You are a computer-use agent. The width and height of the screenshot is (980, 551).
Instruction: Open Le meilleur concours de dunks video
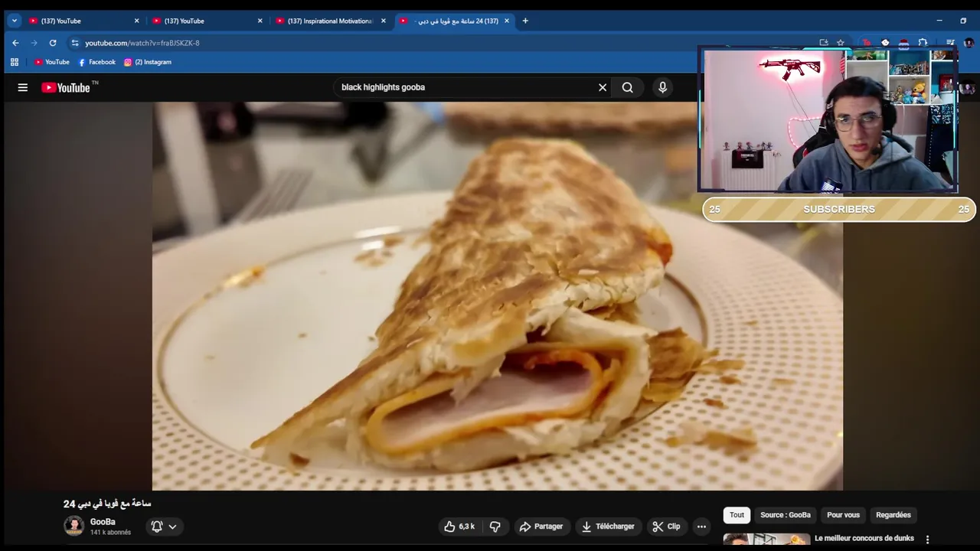pyautogui.click(x=864, y=538)
